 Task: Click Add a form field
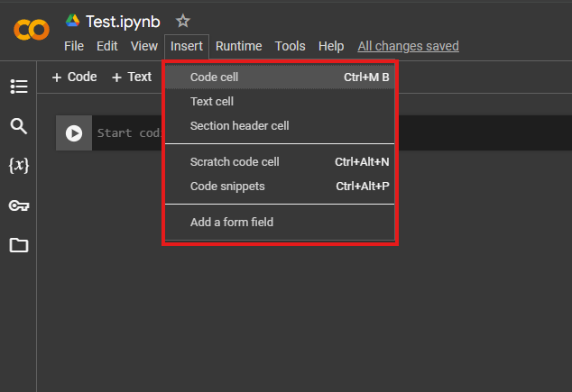click(232, 222)
